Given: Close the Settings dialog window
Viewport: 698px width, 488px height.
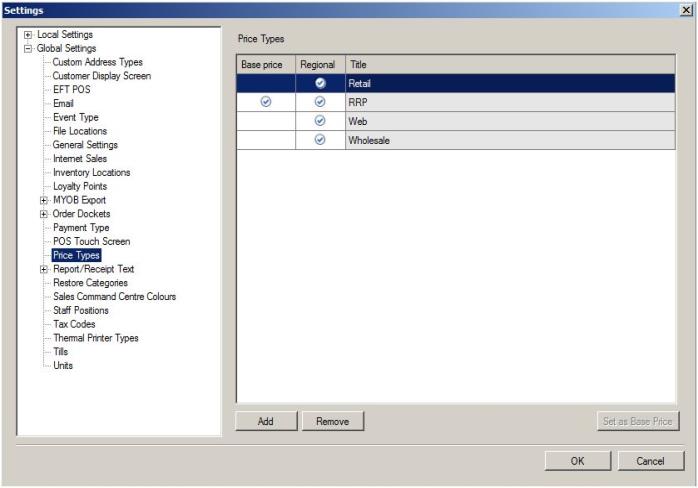Looking at the screenshot, I should (x=685, y=9).
